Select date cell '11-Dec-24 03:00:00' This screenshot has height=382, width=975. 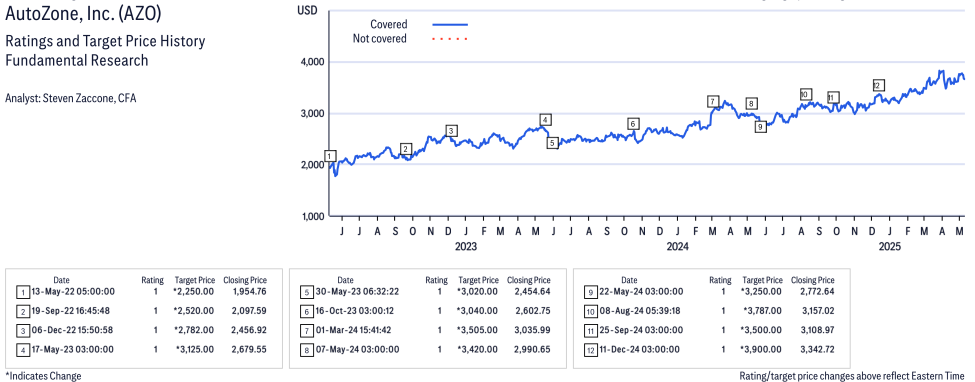pos(641,349)
